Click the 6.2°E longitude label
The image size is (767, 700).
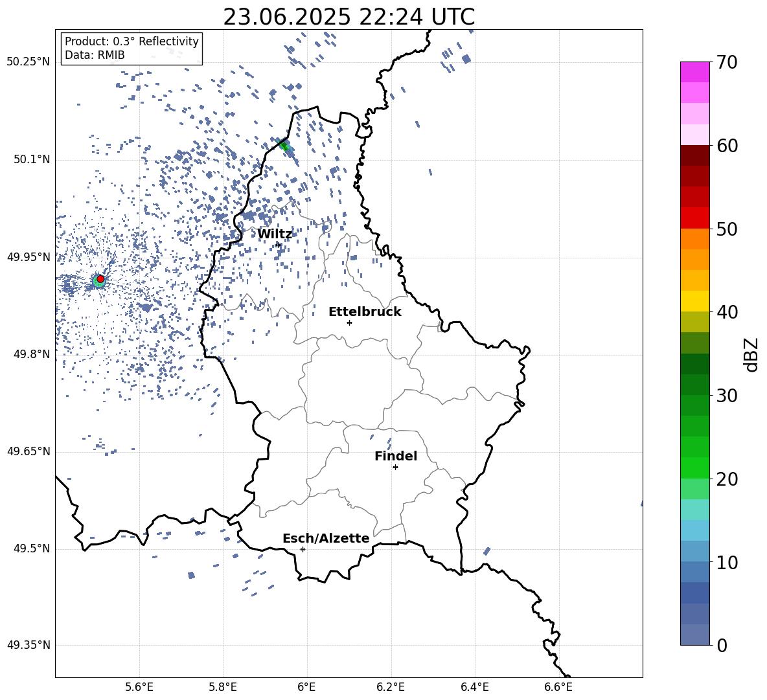tap(391, 687)
